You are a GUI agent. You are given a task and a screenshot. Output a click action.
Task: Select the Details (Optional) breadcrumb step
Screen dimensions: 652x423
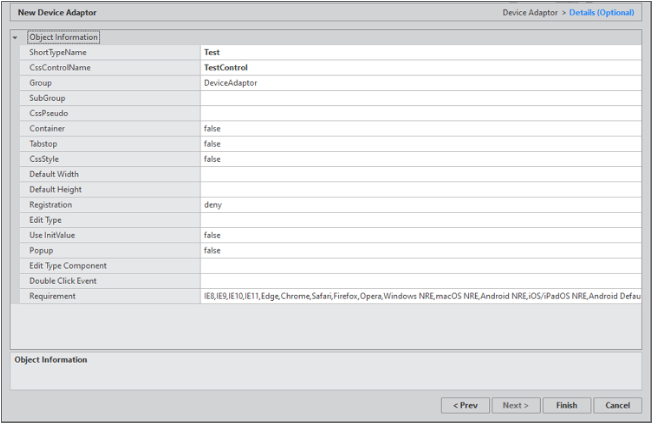point(601,12)
